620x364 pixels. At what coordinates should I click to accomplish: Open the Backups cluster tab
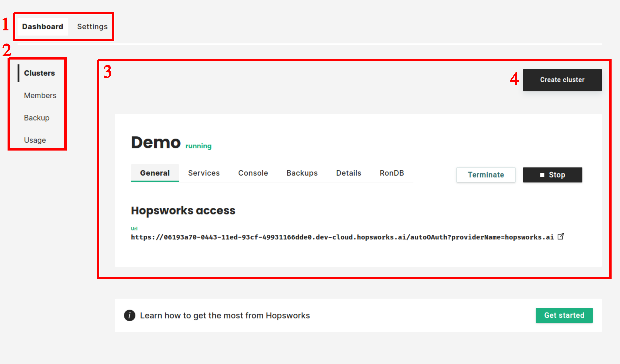pyautogui.click(x=302, y=173)
